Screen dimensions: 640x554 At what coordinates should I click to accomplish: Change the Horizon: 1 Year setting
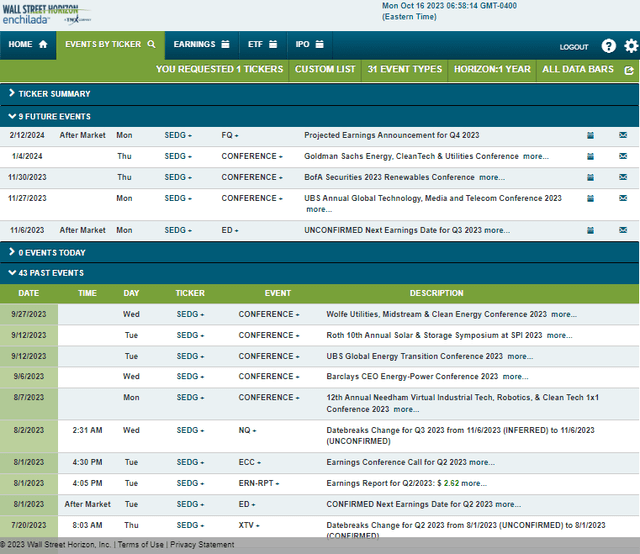tap(492, 69)
